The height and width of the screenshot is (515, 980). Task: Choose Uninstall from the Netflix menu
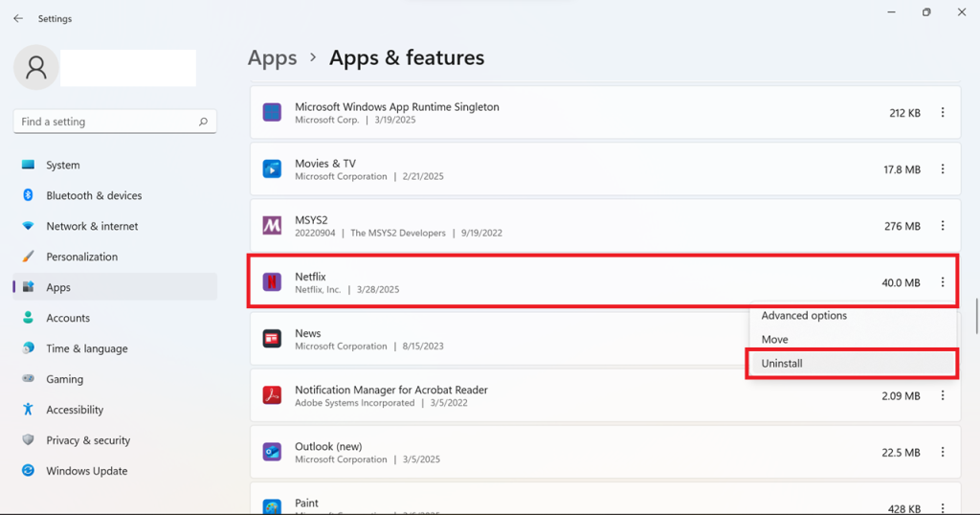click(x=853, y=363)
